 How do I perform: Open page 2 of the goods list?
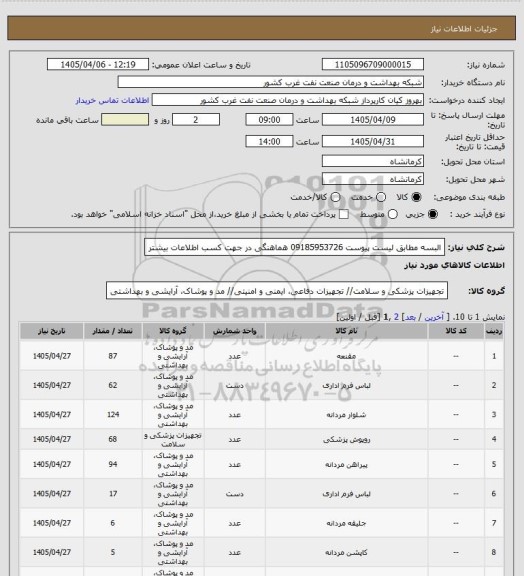point(396,317)
